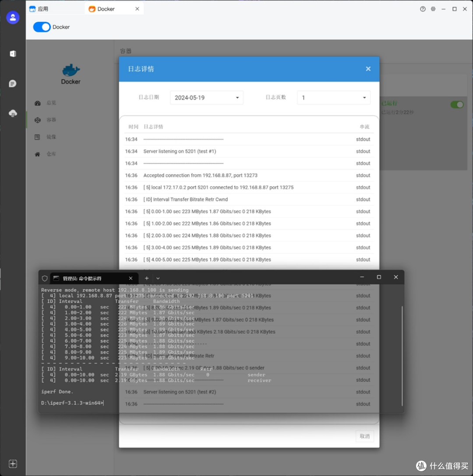Click the 取消 button in log dialog
The height and width of the screenshot is (476, 473).
coord(364,436)
